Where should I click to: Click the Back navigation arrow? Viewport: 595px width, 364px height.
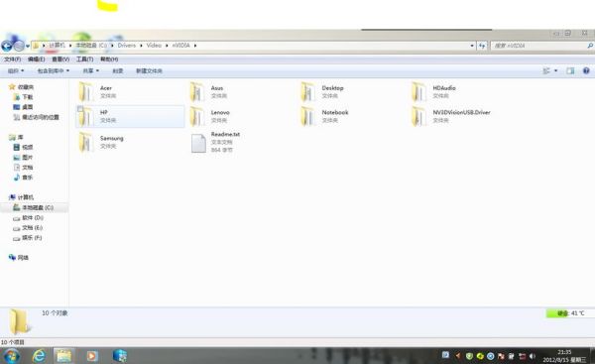pos(7,46)
